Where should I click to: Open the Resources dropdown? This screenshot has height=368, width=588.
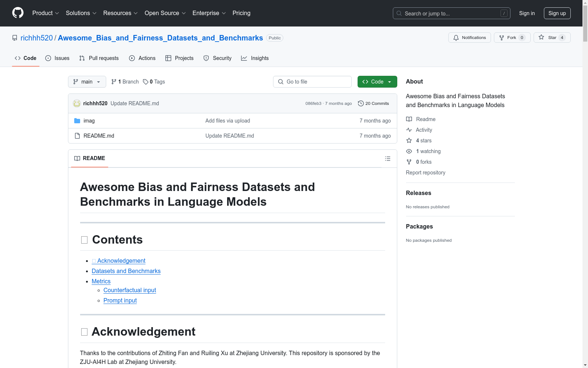tap(121, 13)
